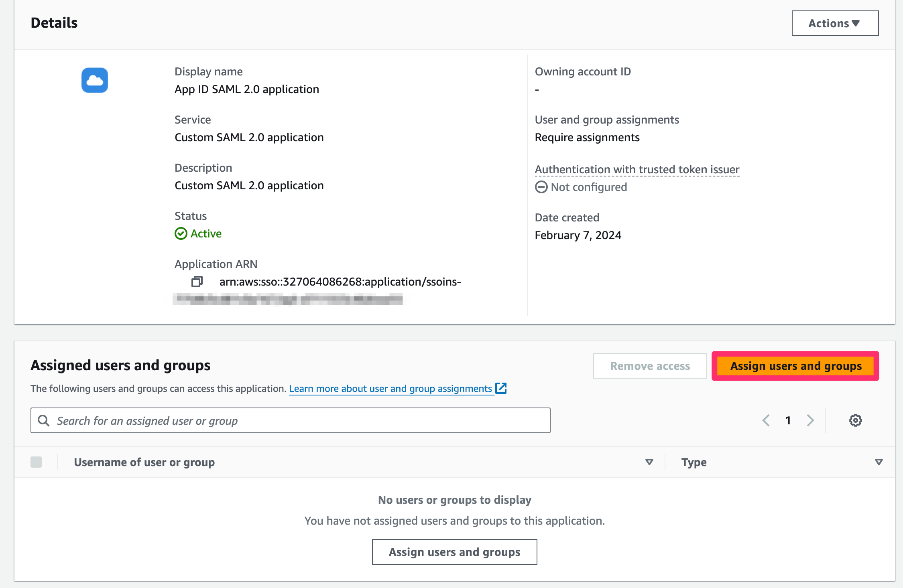This screenshot has width=903, height=588.
Task: Click the green Active status check icon
Action: click(x=181, y=233)
